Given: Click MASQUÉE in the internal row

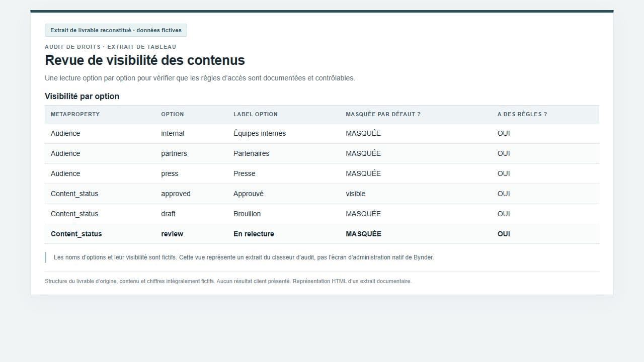Looking at the screenshot, I should point(363,133).
